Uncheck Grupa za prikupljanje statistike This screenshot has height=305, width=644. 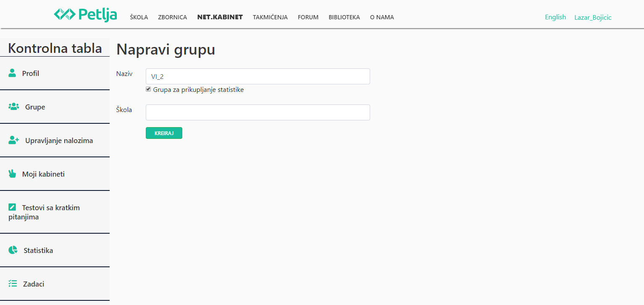(x=148, y=89)
